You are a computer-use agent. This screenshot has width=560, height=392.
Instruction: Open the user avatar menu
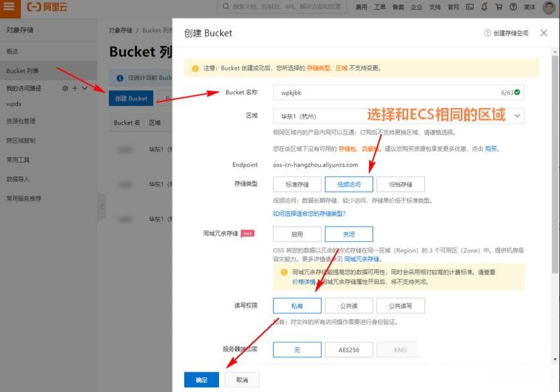pos(549,7)
